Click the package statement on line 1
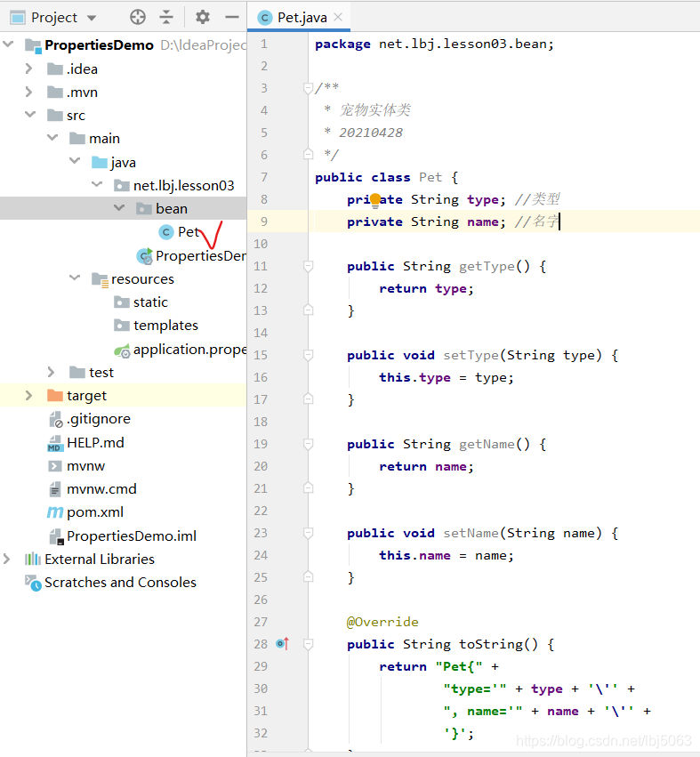Screen dimensions: 700x757 (434, 44)
